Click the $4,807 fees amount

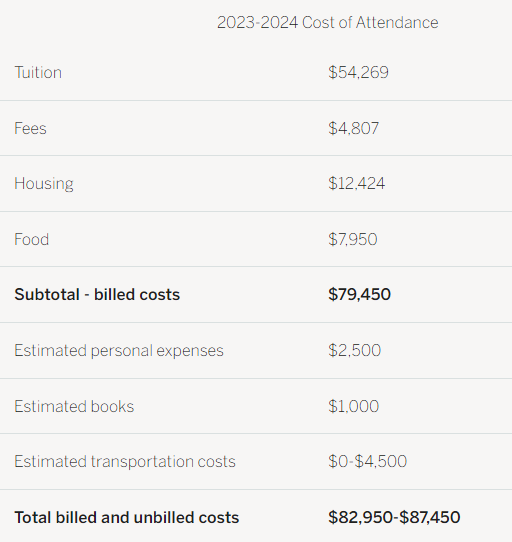[x=353, y=128]
